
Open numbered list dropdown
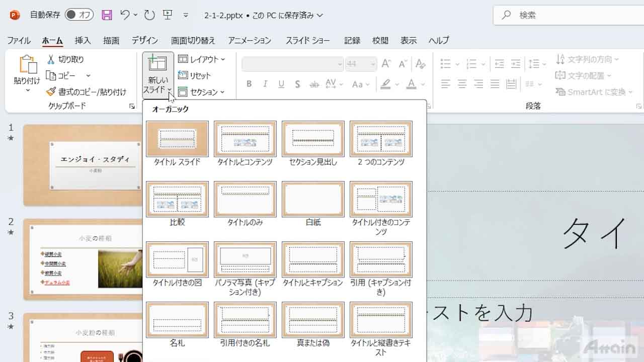coord(484,64)
